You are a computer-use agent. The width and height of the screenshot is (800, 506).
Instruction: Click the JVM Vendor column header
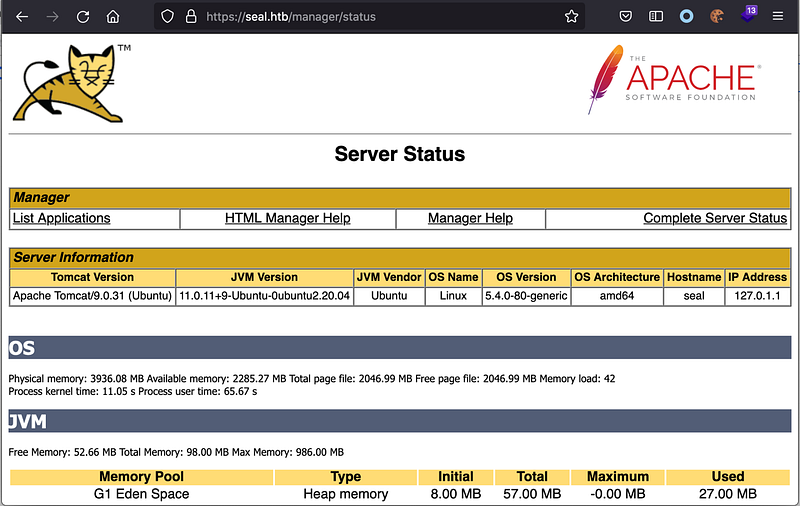(x=389, y=277)
